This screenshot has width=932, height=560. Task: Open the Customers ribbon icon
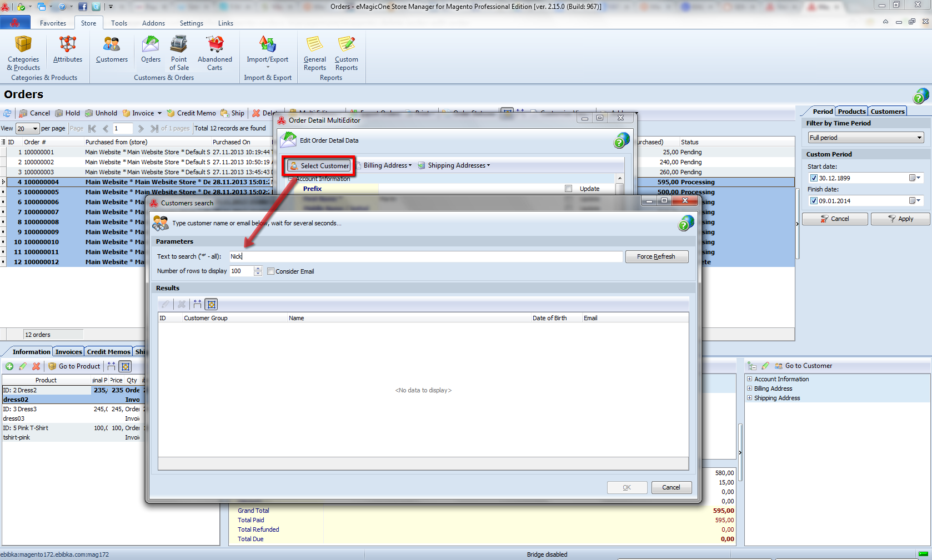point(112,49)
